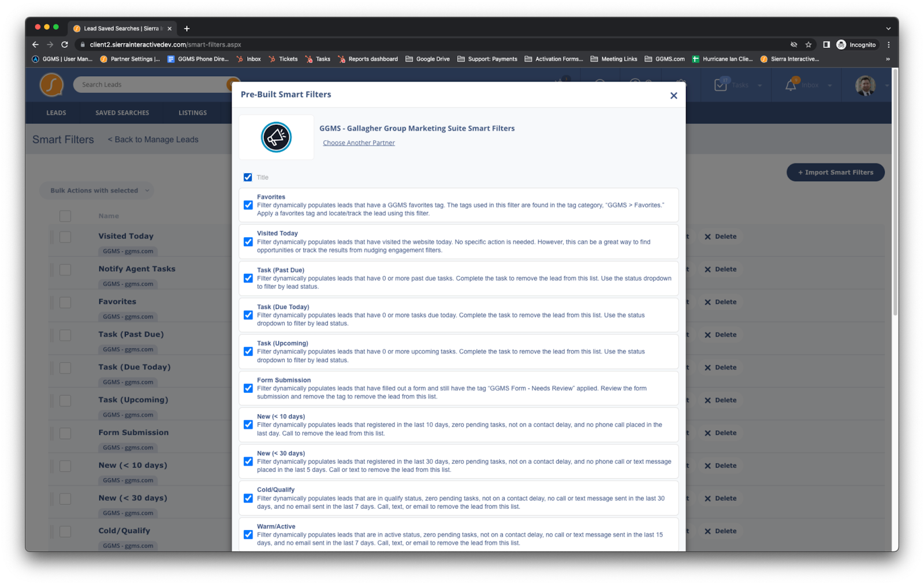The height and width of the screenshot is (585, 924).
Task: Open Sierra Interactive bookmark
Action: (790, 59)
